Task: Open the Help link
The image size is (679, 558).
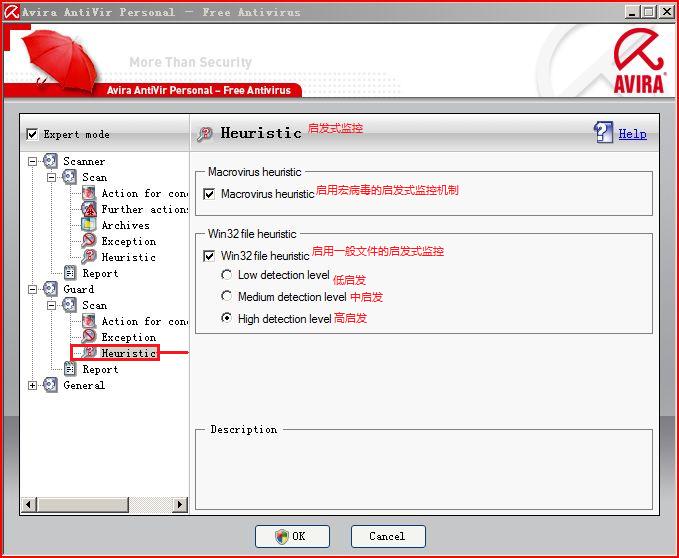Action: [x=632, y=134]
